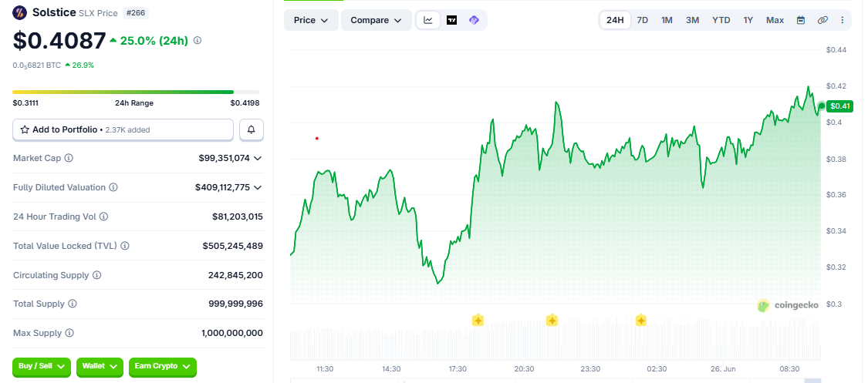Screen dimensions: 868x383
Task: Show Max Supply info icon
Action: [x=69, y=333]
